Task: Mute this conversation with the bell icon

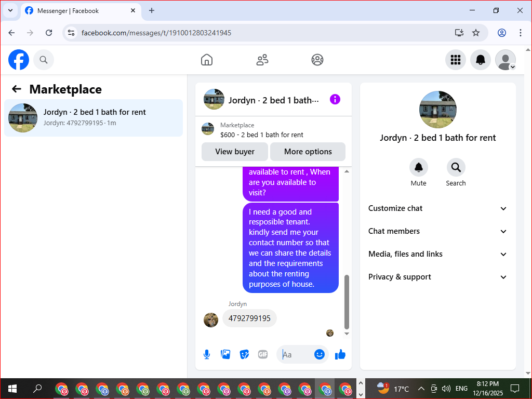Action: click(419, 167)
